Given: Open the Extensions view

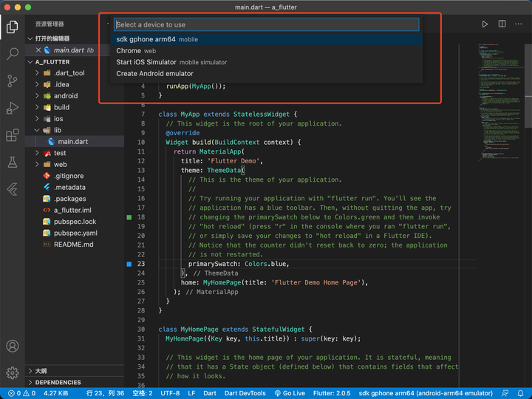Looking at the screenshot, I should [x=13, y=135].
